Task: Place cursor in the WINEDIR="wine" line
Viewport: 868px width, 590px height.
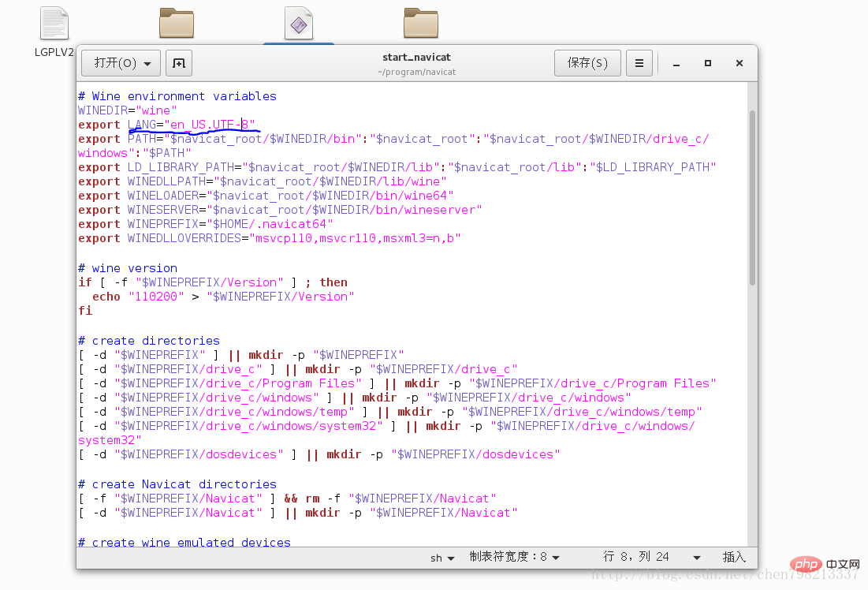Action: 127,110
